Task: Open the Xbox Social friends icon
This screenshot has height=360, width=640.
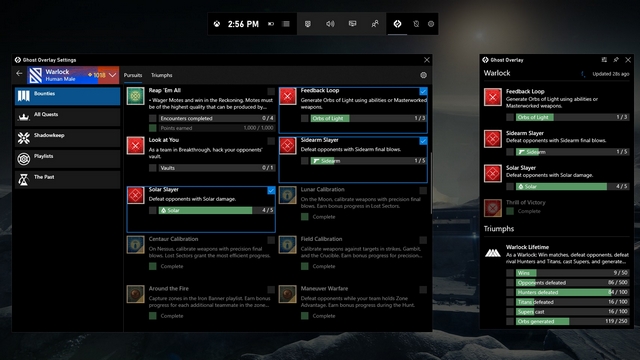Action: point(375,24)
